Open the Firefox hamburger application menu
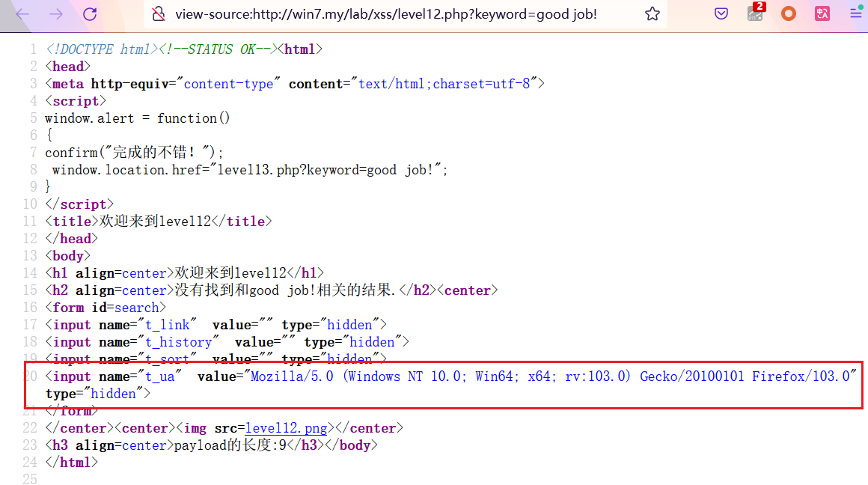 coord(855,14)
